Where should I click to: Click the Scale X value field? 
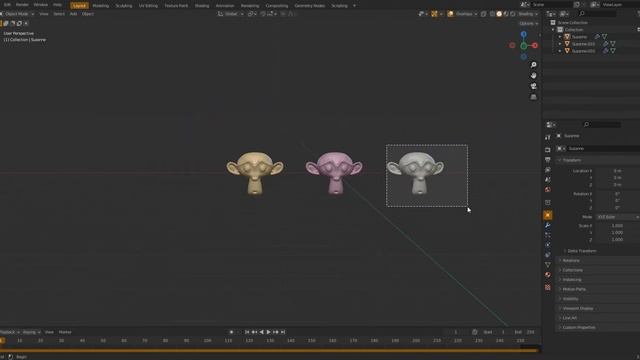pos(617,225)
